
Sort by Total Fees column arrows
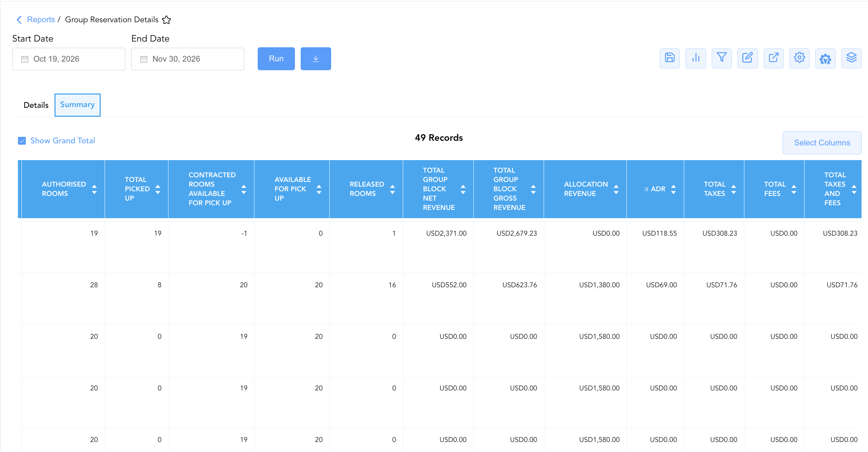pos(794,189)
